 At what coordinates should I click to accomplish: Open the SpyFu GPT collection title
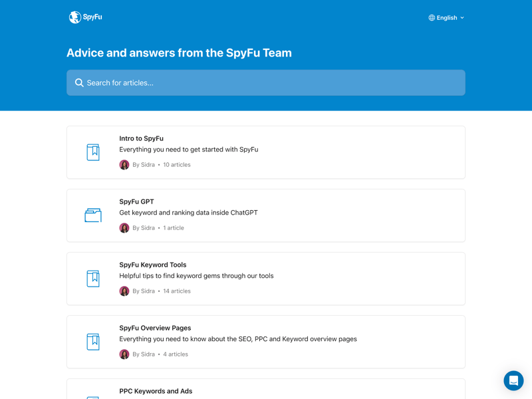point(136,201)
